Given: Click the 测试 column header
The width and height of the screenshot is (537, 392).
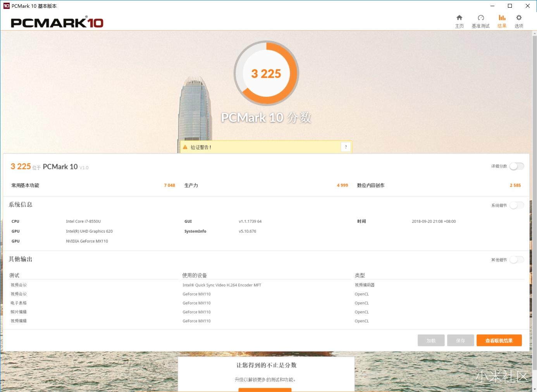Looking at the screenshot, I should coord(14,275).
